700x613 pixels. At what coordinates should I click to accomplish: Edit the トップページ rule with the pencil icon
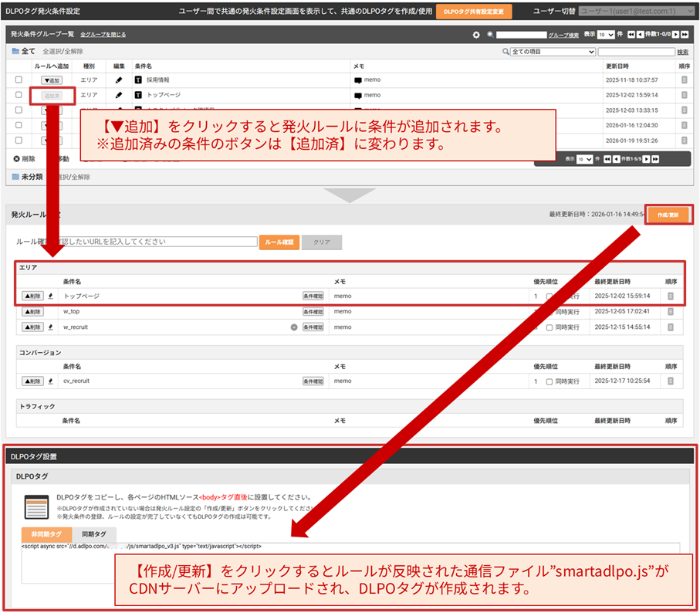[50, 296]
